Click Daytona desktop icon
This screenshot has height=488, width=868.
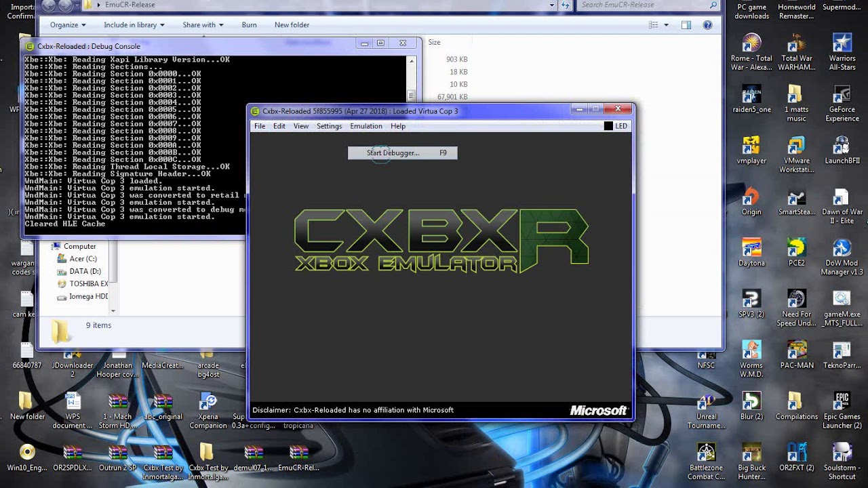click(751, 252)
